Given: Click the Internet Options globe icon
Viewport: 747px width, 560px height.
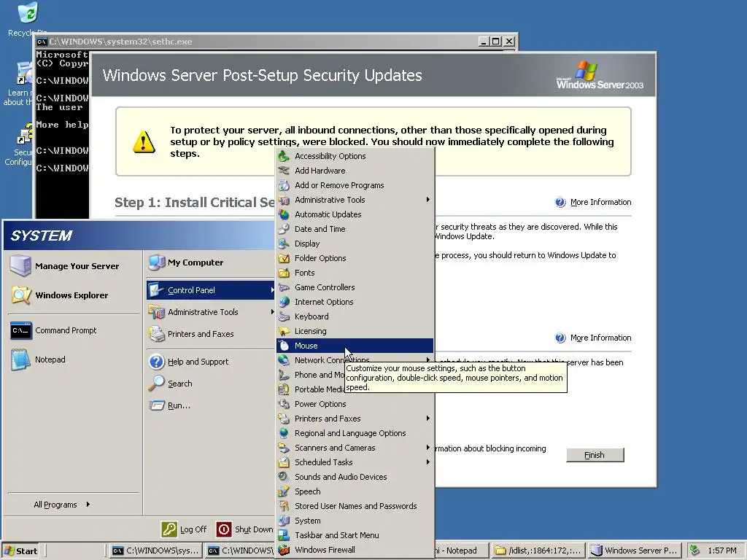Looking at the screenshot, I should click(x=284, y=302).
